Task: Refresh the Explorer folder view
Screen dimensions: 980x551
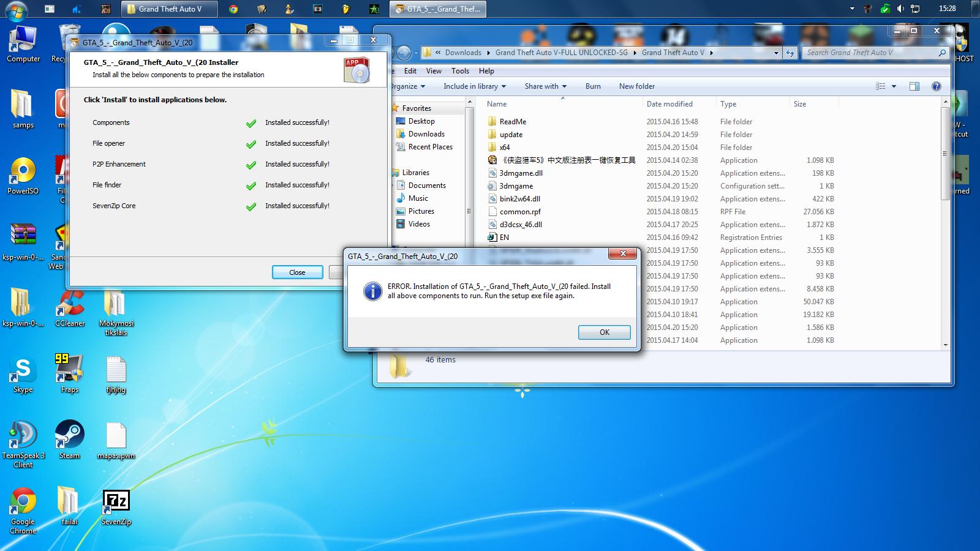Action: 790,53
